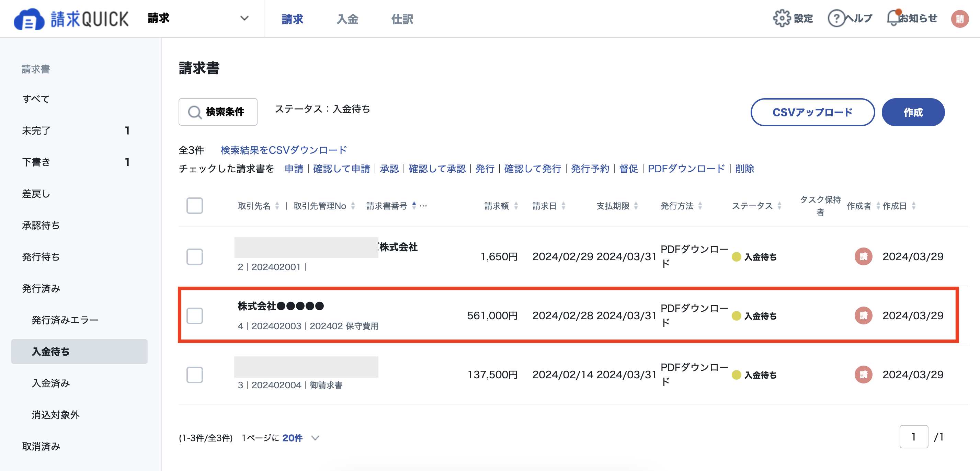The height and width of the screenshot is (471, 980).
Task: Check the 株式会社●●●●● invoice checkbox
Action: [x=194, y=316]
